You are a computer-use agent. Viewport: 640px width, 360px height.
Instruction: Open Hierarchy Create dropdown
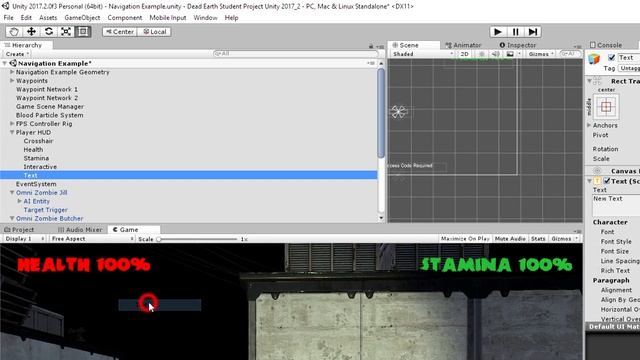point(17,54)
